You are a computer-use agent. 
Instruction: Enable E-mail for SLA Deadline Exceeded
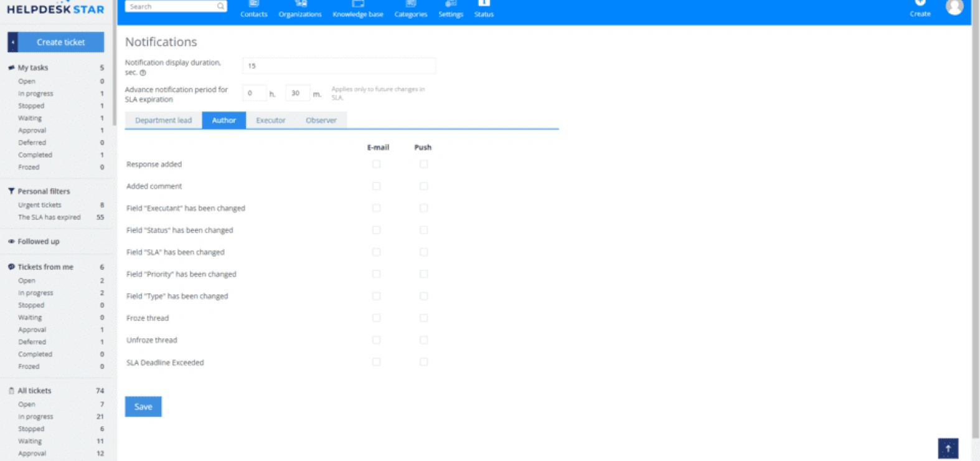point(376,361)
